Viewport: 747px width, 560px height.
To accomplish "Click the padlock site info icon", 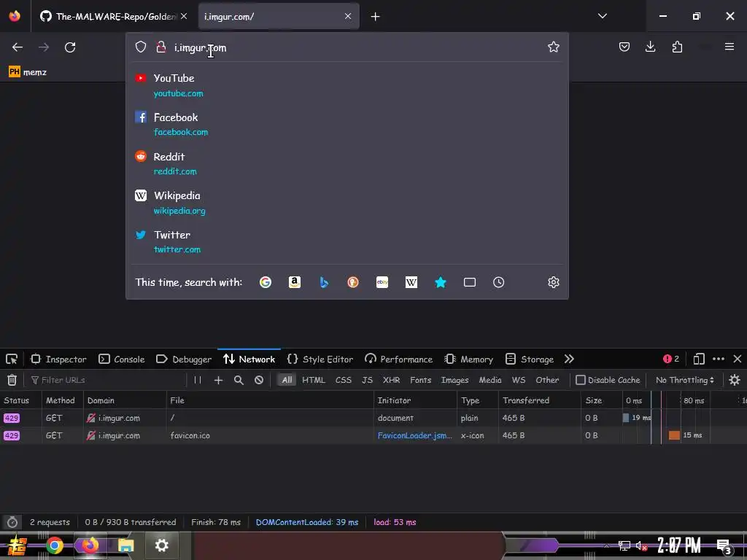I will click(x=161, y=47).
